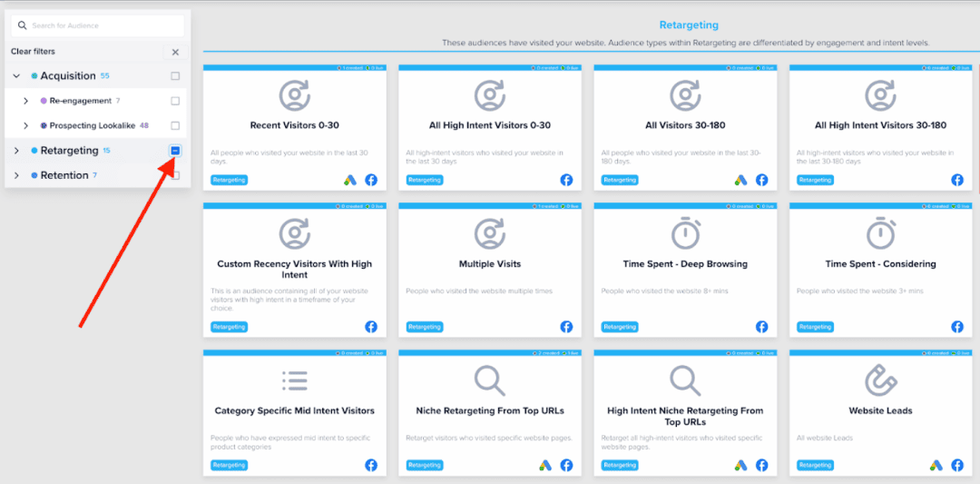The width and height of the screenshot is (980, 484).
Task: Click Facebook icon on Time Spent - Considering
Action: tap(957, 326)
